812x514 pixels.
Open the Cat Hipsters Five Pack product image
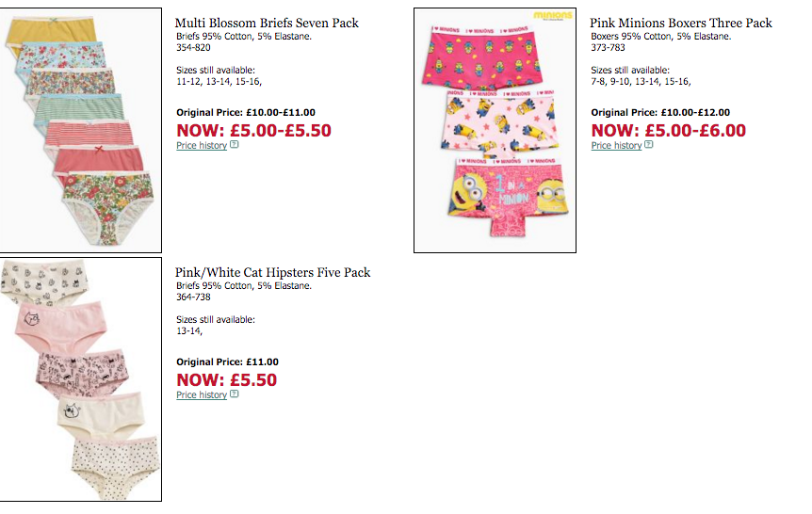[x=81, y=379]
